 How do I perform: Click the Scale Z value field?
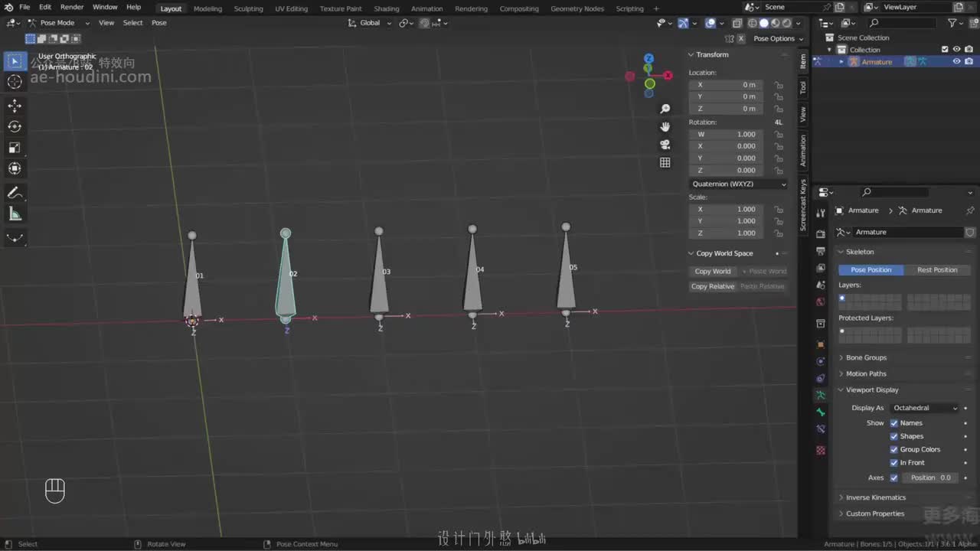click(726, 233)
